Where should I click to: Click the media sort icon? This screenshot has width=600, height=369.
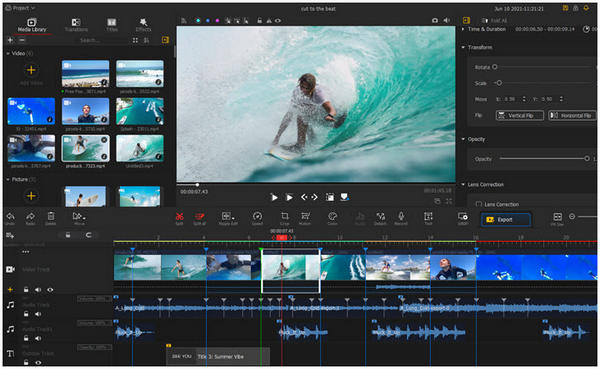tap(146, 40)
